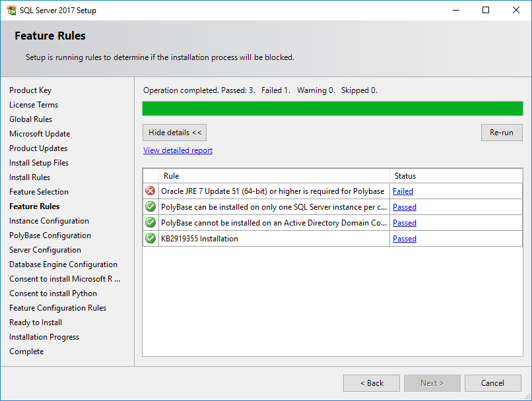Screen dimensions: 532x401
Task: Click the red failed icon beside Oracle JRE rule
Action: click(x=150, y=191)
